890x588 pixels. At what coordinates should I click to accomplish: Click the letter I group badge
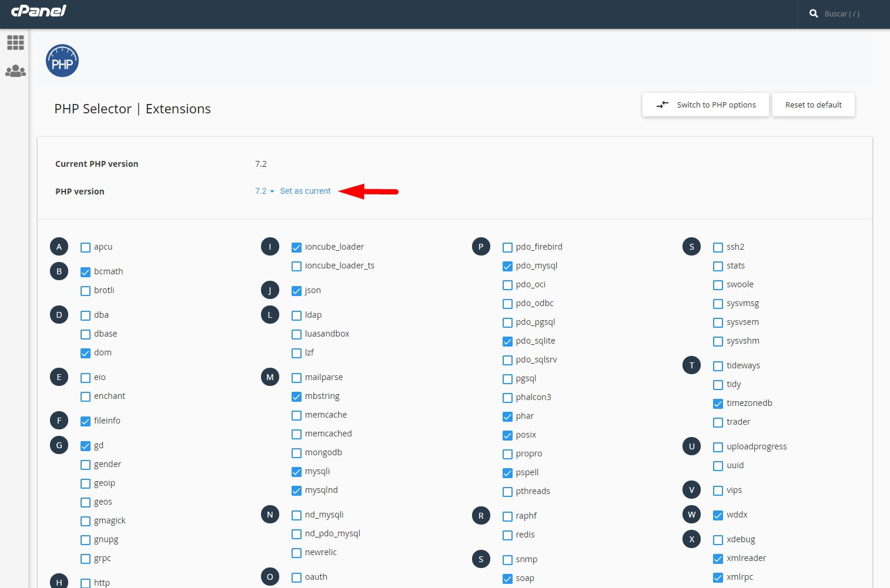click(270, 247)
